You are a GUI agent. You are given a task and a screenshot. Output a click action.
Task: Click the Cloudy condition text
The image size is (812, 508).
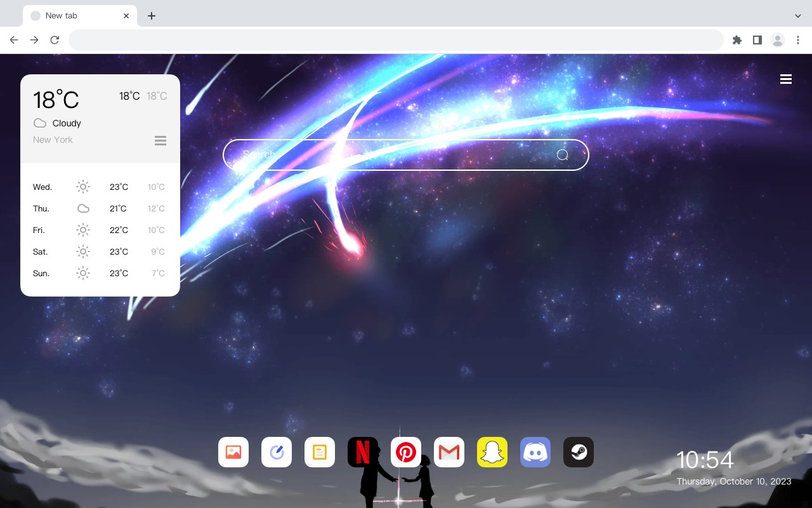tap(67, 123)
